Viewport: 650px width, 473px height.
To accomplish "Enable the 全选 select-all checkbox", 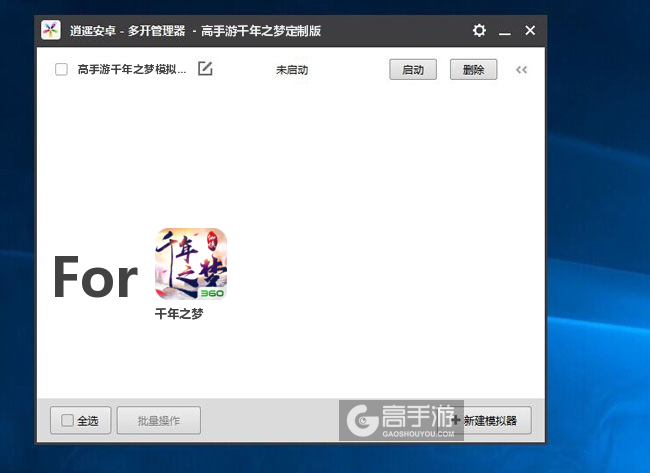I will pyautogui.click(x=67, y=421).
